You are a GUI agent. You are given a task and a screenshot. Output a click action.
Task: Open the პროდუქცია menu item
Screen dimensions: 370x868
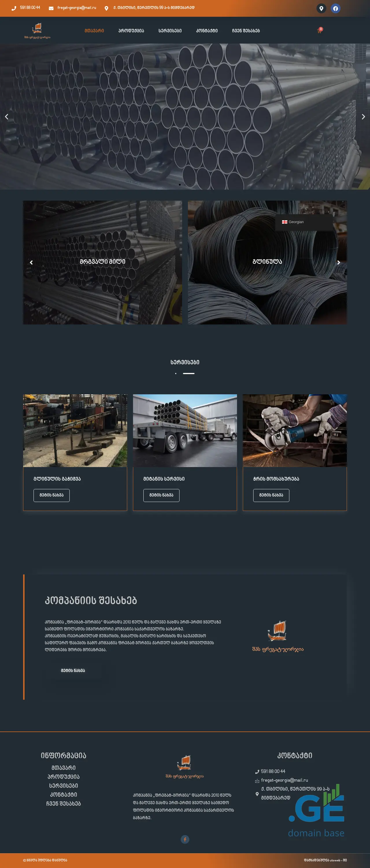[131, 31]
